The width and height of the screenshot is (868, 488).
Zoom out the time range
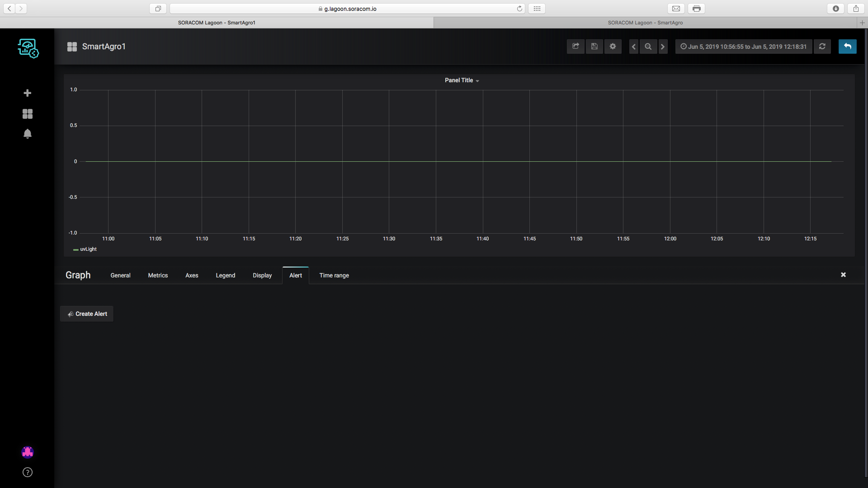pyautogui.click(x=648, y=47)
